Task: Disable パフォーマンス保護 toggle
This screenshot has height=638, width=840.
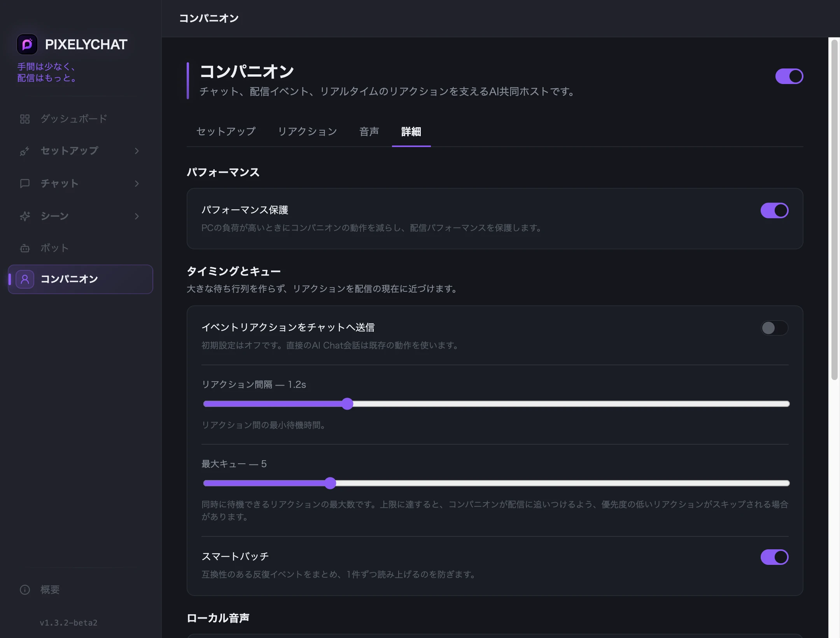Action: click(x=774, y=210)
